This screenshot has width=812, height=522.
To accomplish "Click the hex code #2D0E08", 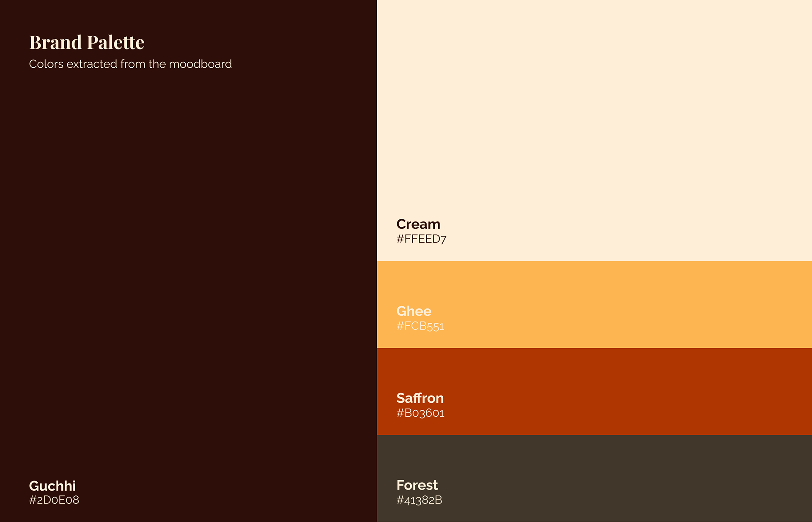I will tap(54, 500).
